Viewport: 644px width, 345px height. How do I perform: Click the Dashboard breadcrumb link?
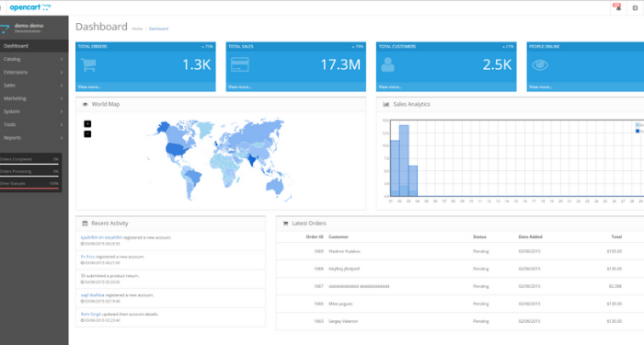158,29
